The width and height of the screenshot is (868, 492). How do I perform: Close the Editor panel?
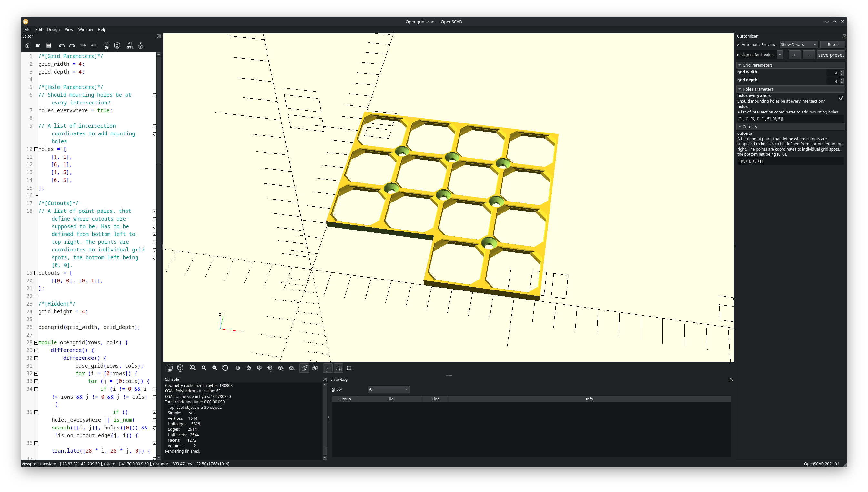(159, 36)
